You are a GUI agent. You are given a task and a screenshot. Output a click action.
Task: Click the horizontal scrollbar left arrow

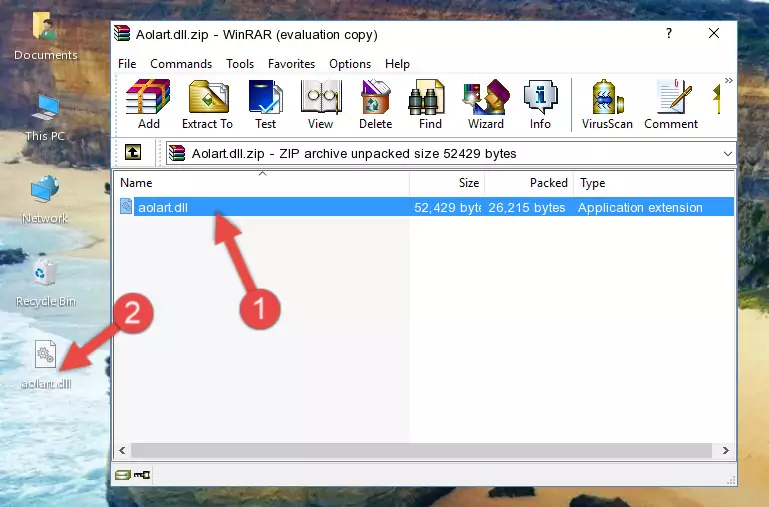(122, 450)
